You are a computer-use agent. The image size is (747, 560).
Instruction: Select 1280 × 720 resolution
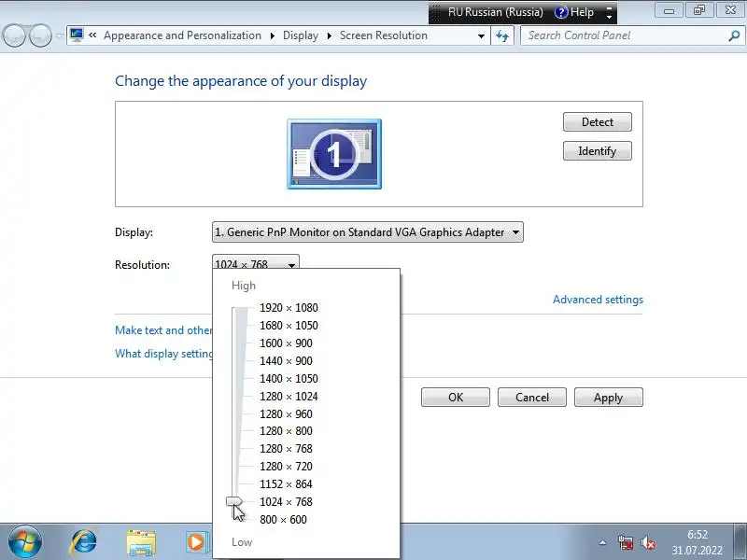286,466
